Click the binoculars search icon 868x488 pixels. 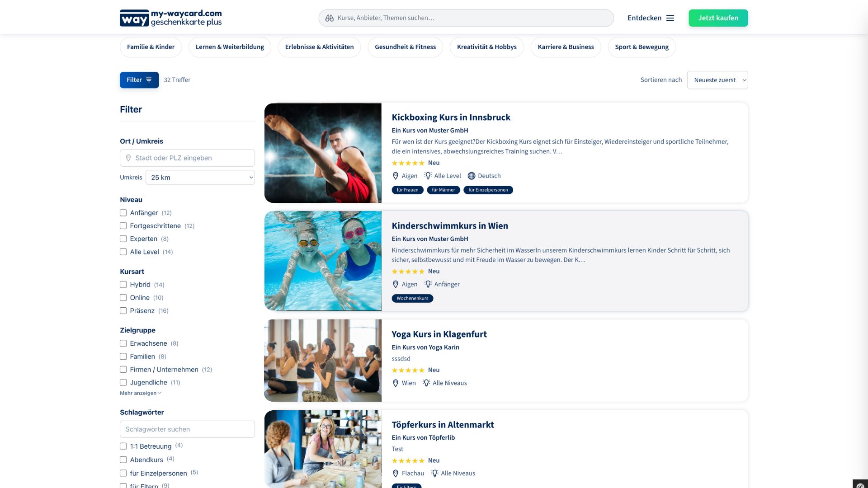[329, 18]
